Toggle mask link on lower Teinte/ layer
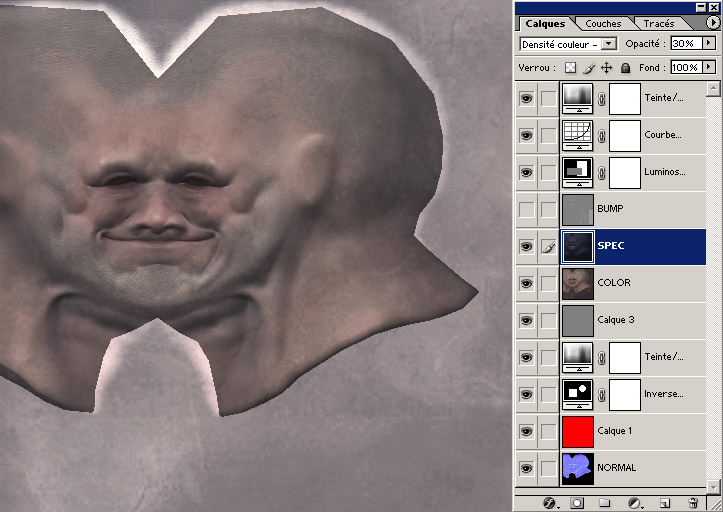The image size is (723, 512). [601, 357]
